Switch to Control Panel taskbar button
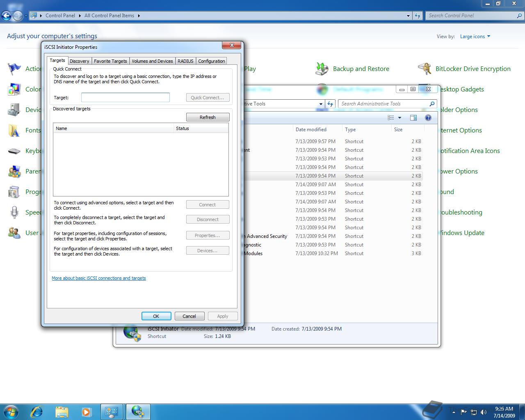This screenshot has width=525, height=420. 112,412
